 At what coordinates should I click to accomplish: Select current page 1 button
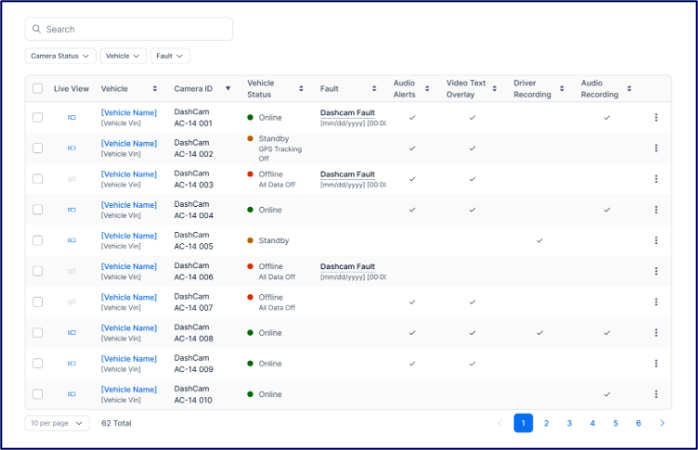click(x=523, y=423)
